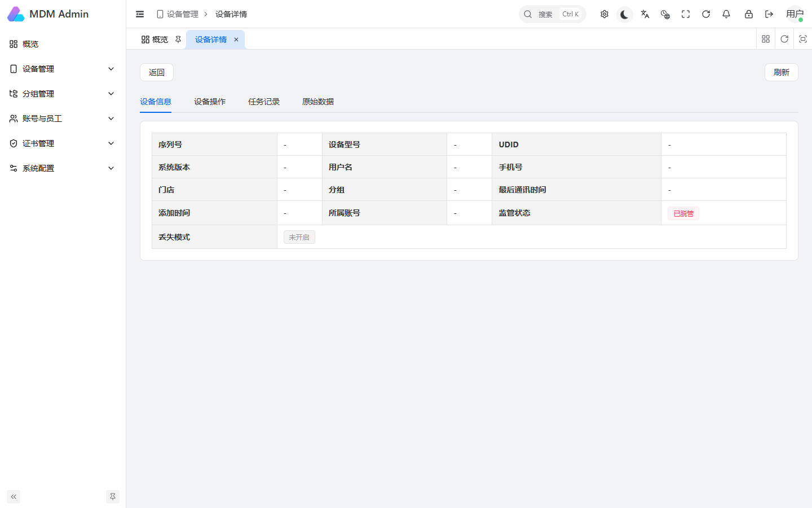
Task: Open the language translation icon
Action: (x=645, y=14)
